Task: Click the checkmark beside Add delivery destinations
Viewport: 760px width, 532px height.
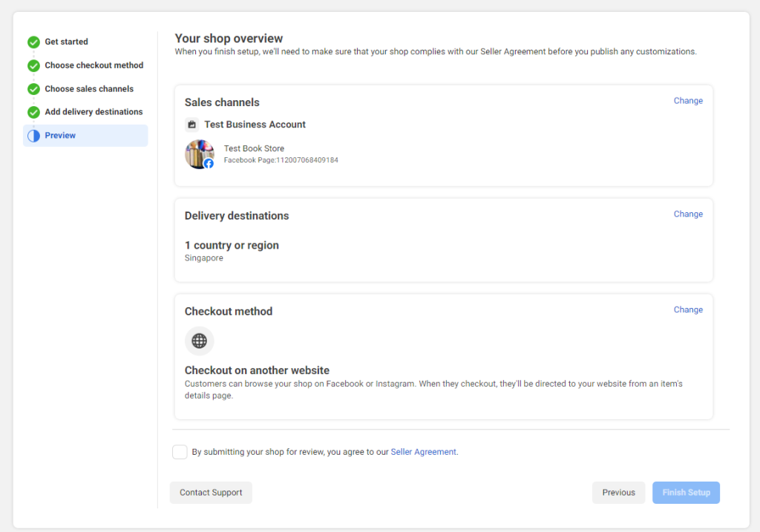Action: click(33, 111)
